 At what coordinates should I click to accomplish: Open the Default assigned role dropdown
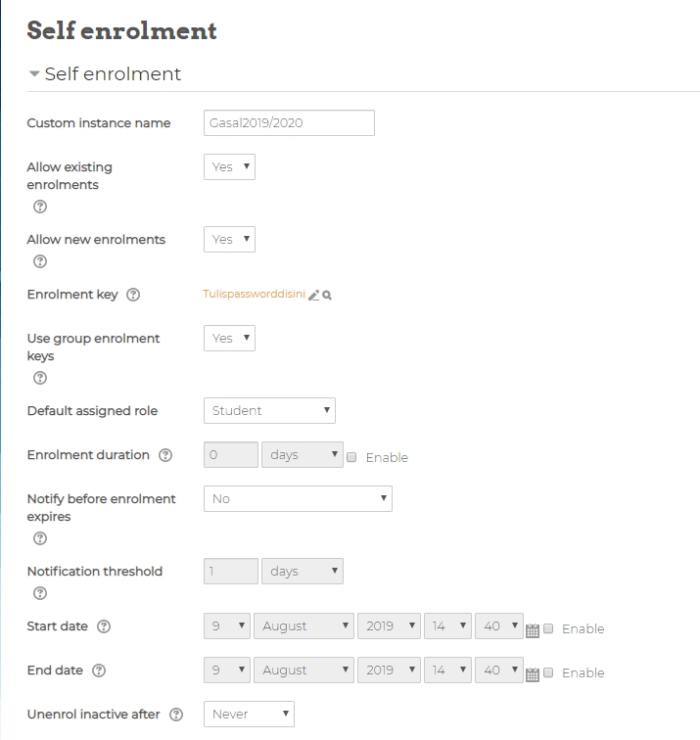click(x=269, y=411)
